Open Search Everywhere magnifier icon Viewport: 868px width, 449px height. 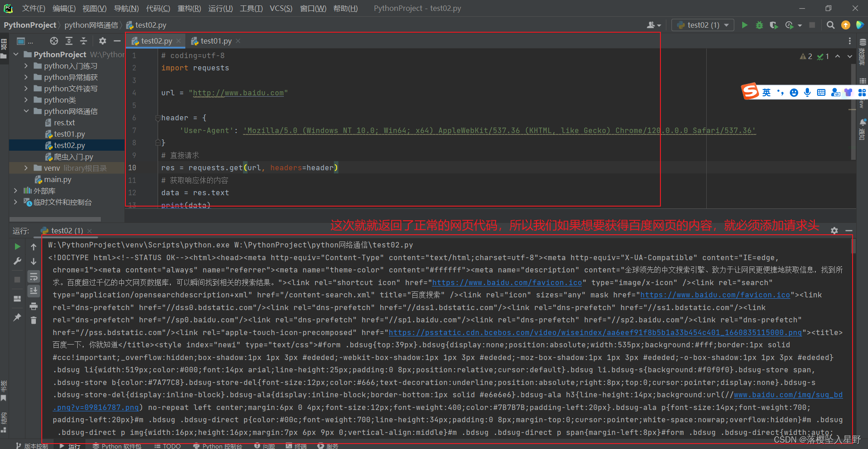click(x=831, y=25)
